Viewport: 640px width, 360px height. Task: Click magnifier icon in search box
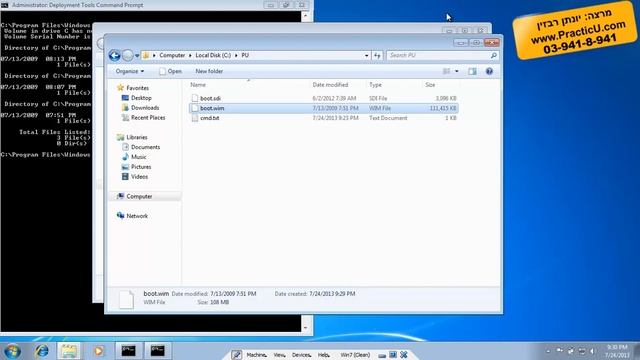coord(493,55)
